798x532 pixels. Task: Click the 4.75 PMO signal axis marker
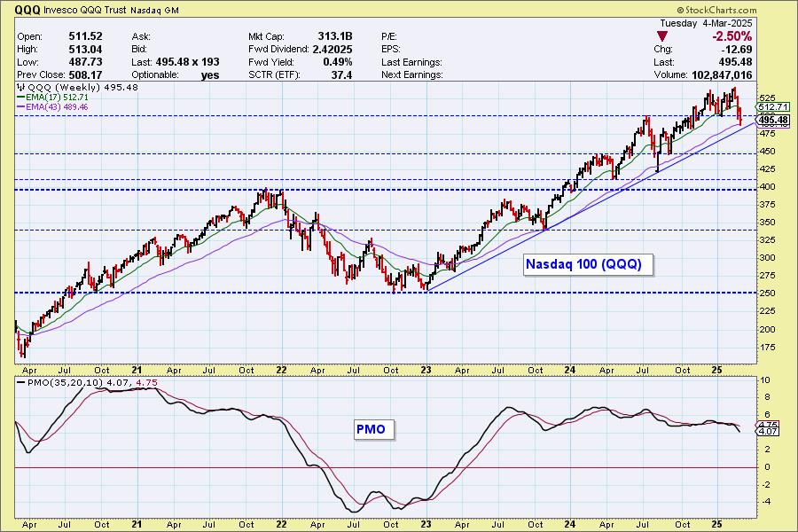pyautogui.click(x=768, y=425)
